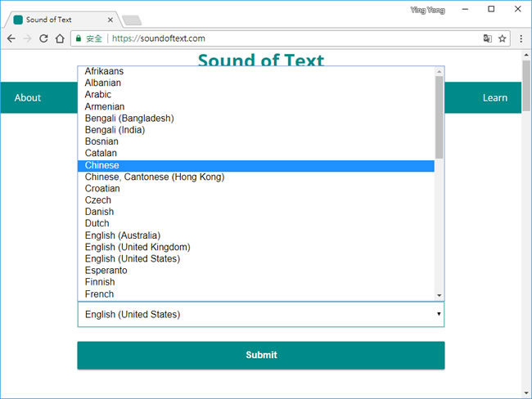Maximize the Chrome window
The height and width of the screenshot is (399, 532).
(491, 9)
